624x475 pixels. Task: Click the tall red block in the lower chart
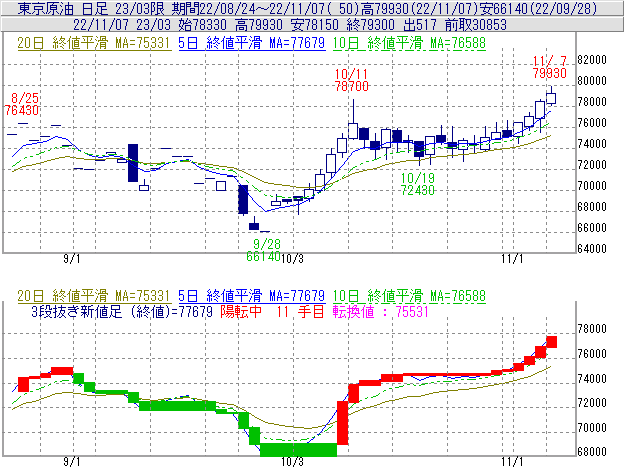[x=343, y=423]
